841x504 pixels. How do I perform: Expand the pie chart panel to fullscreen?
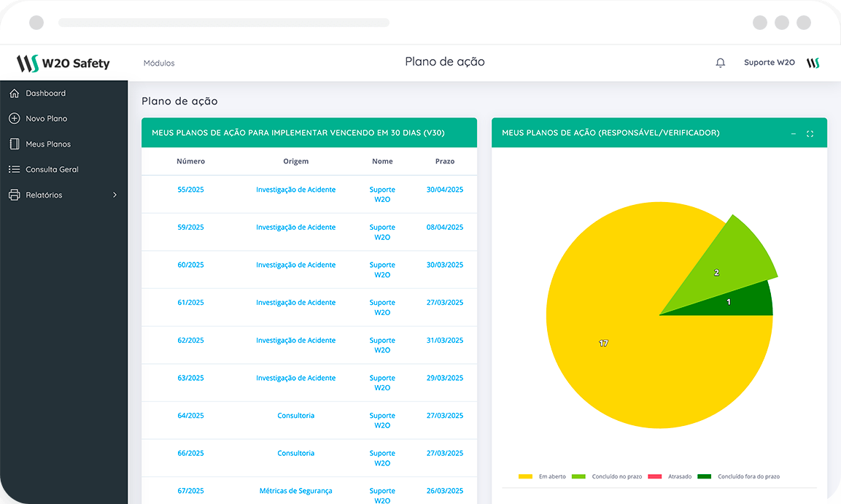(x=810, y=133)
